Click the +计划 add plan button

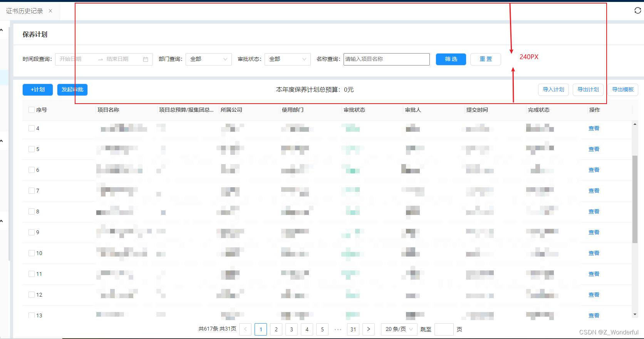point(38,89)
